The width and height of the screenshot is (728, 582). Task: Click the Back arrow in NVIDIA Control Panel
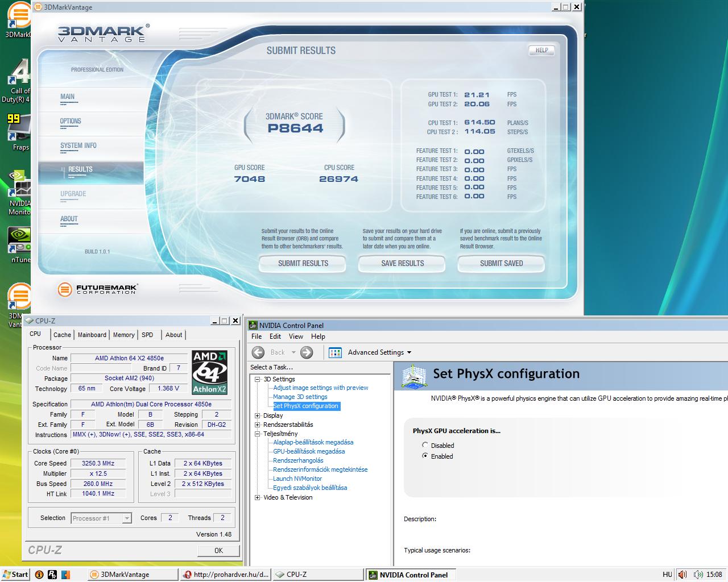258,352
